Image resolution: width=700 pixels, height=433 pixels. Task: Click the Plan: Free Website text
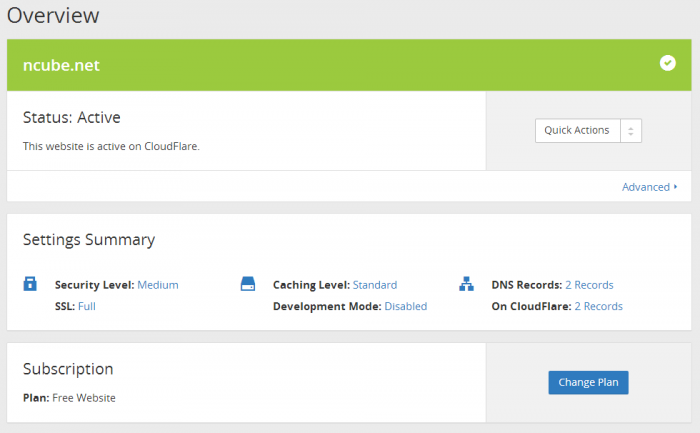[x=69, y=398]
